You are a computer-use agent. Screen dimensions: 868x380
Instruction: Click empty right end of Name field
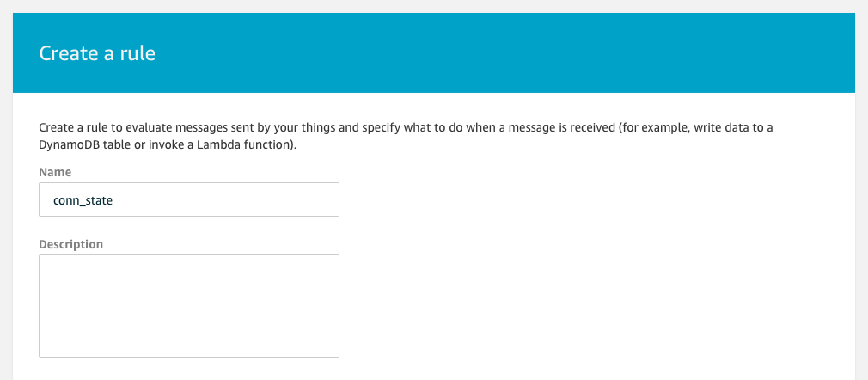click(318, 199)
